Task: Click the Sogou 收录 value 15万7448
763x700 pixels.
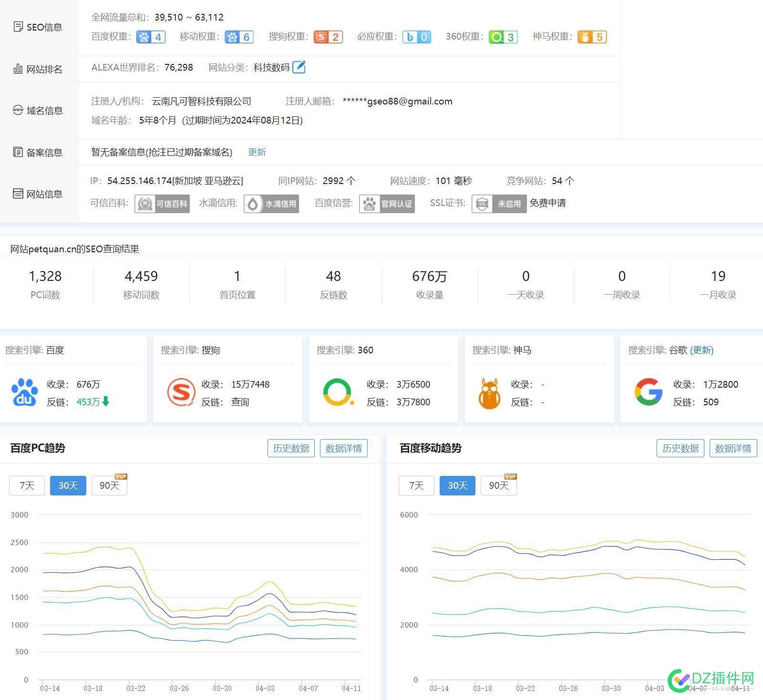Action: [250, 384]
